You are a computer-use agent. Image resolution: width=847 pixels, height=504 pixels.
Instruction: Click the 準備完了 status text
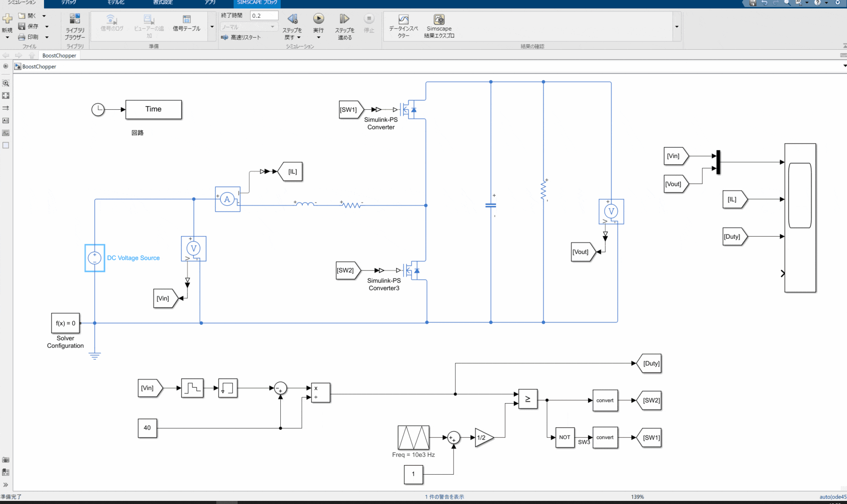(11, 497)
